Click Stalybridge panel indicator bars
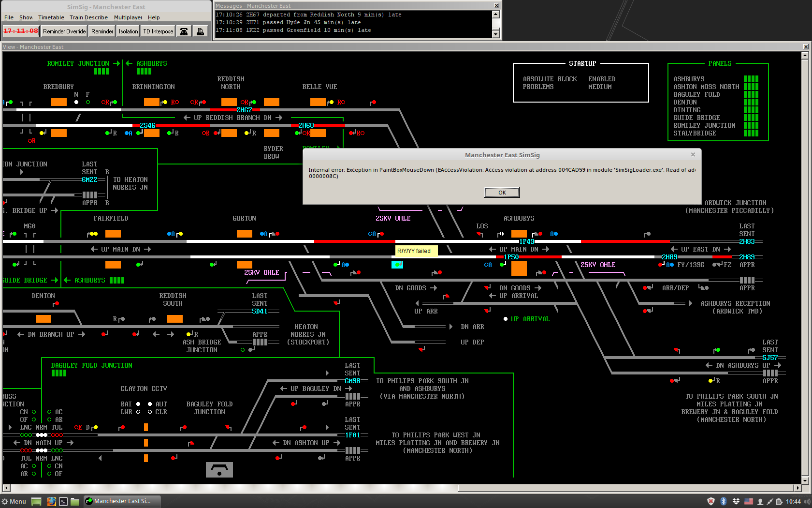The height and width of the screenshot is (508, 812). 751,133
